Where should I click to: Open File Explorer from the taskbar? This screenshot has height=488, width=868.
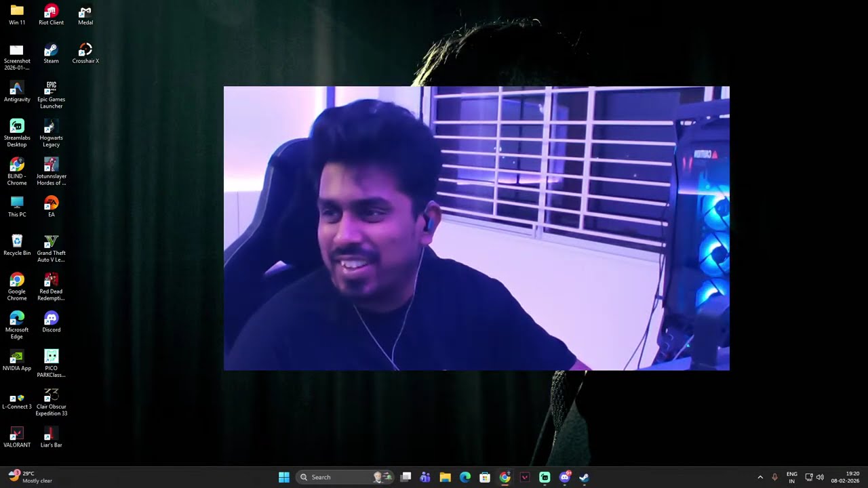(445, 477)
